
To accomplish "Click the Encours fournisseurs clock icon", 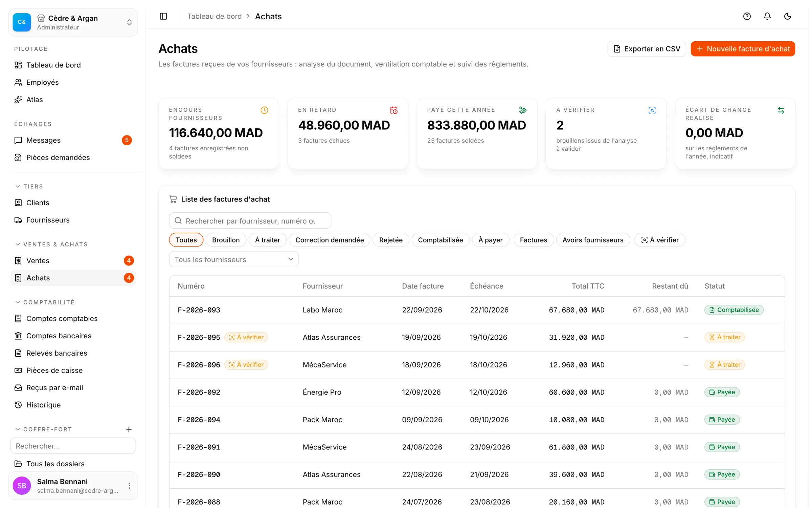I will [x=264, y=110].
